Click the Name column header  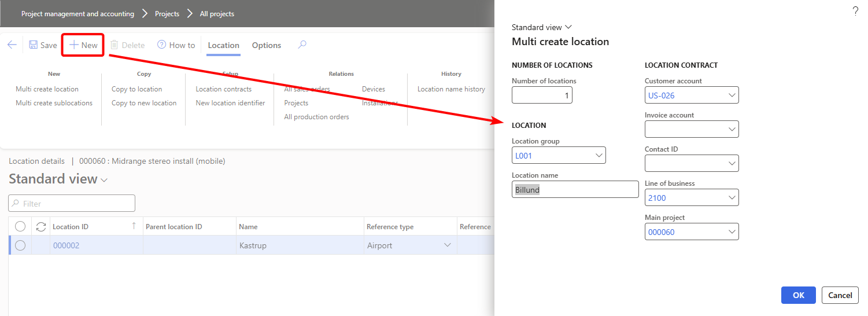point(249,227)
